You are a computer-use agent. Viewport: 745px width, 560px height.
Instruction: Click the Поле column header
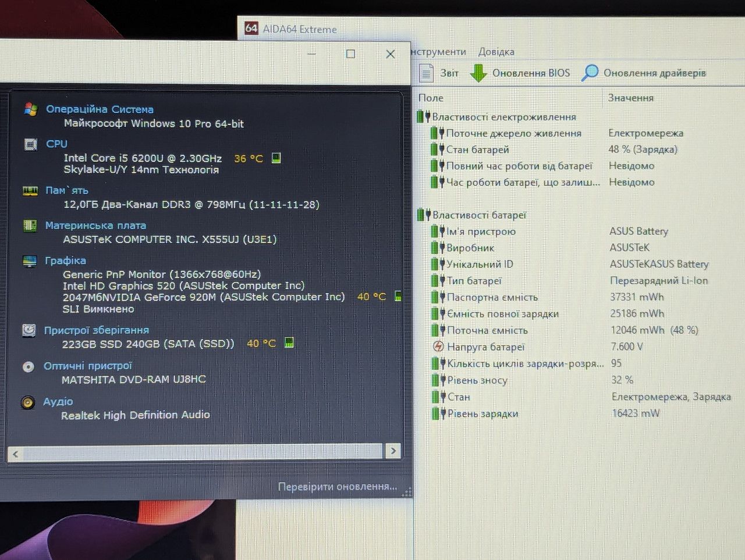(x=431, y=98)
